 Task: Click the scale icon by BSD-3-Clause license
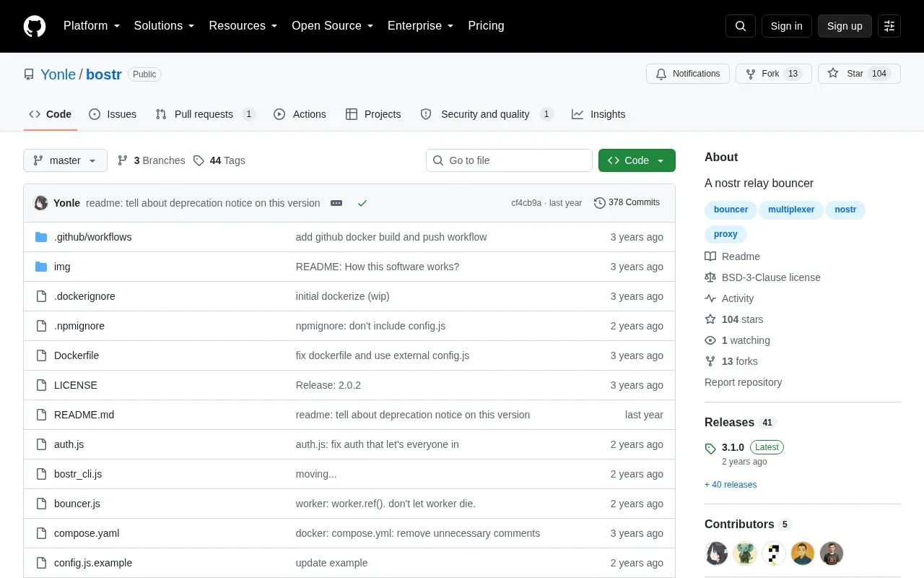point(710,277)
